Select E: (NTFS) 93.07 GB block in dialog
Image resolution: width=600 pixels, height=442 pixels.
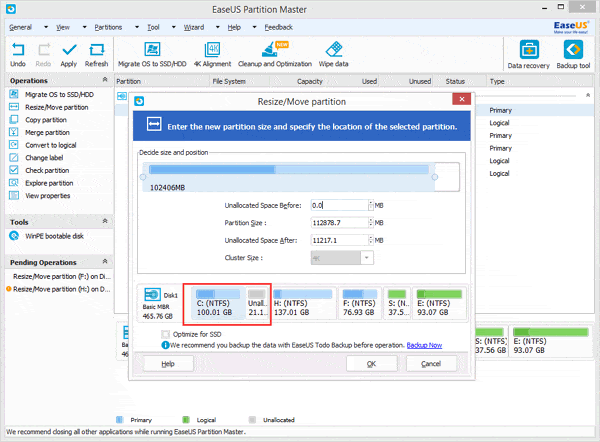pyautogui.click(x=439, y=303)
